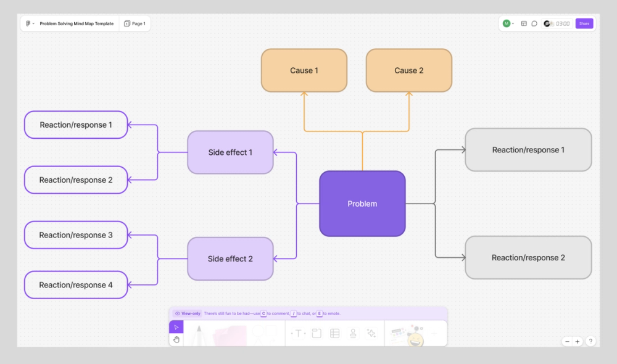Open the comments bubble in the top bar
Viewport: 617px width, 364px height.
coord(534,23)
